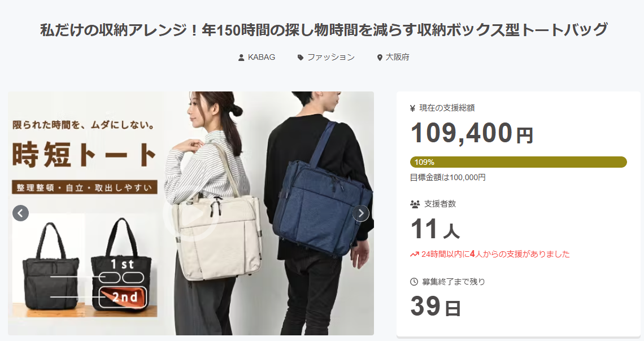Click the 109% funding progress bar
The image size is (644, 341).
519,162
